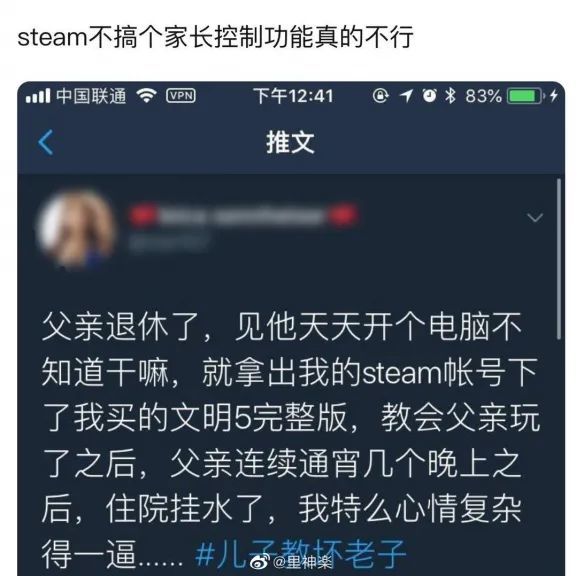Click the post caption about steam家长控制功能
The height and width of the screenshot is (576, 584).
215,37
